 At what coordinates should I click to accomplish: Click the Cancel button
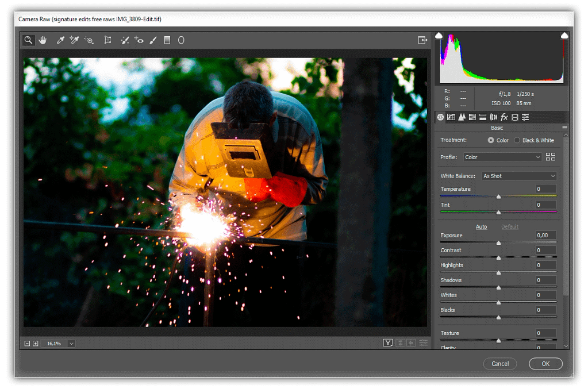pos(500,364)
